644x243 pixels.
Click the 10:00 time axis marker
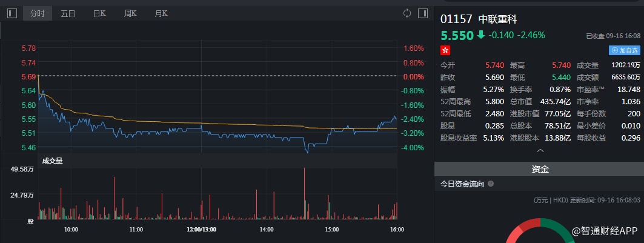point(71,230)
